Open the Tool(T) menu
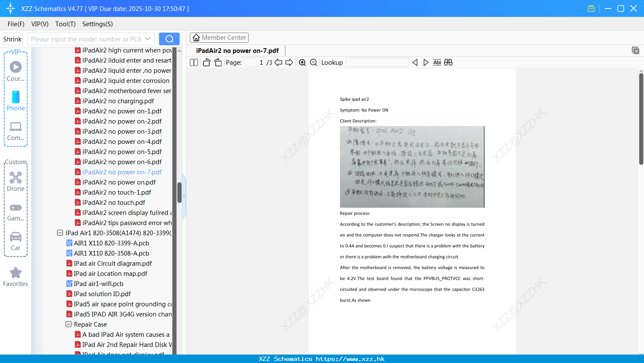Screen dimensions: 644x363 [x=66, y=24]
